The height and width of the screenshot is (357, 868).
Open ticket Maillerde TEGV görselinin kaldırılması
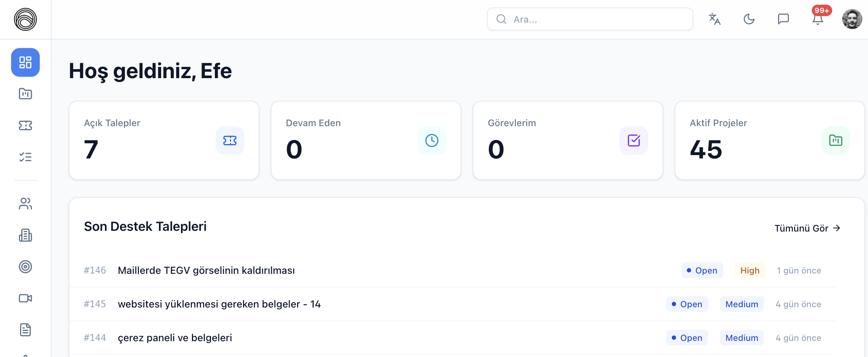pyautogui.click(x=206, y=270)
